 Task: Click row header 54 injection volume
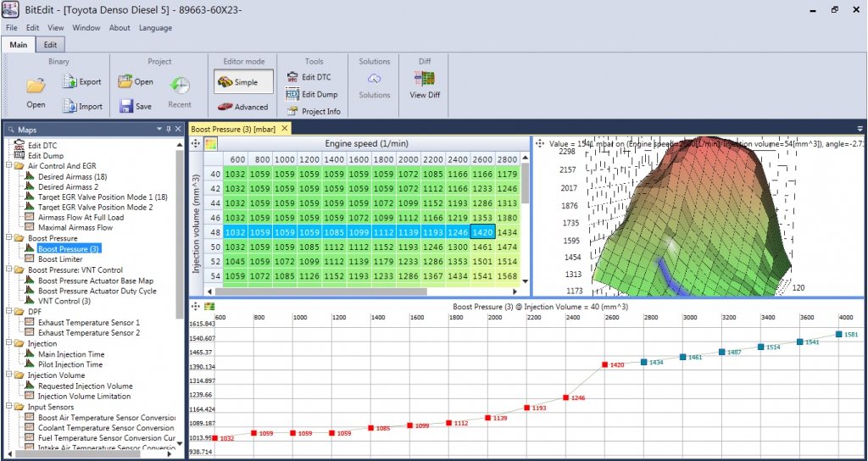(214, 275)
